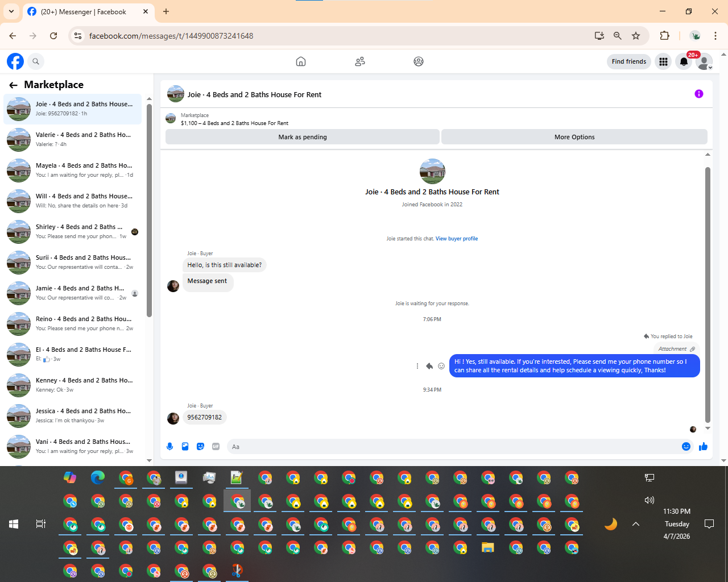View site information icon left of URL
The image size is (728, 582).
click(78, 36)
